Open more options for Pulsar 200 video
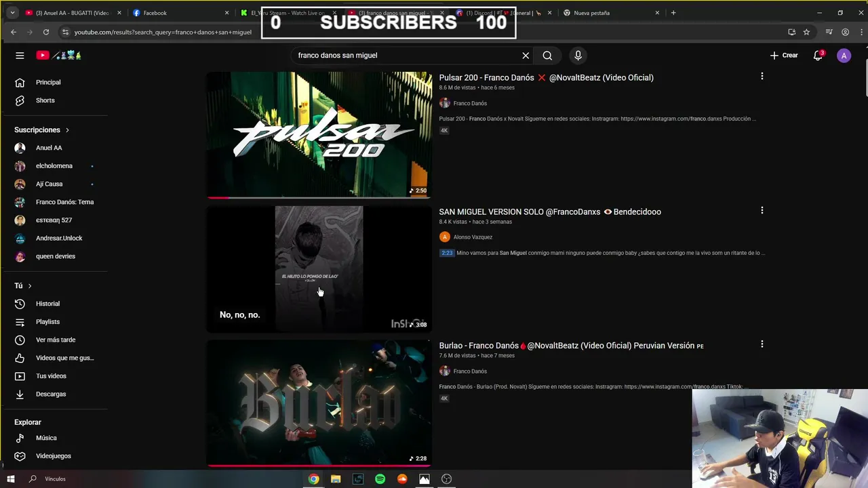The height and width of the screenshot is (488, 868). [x=762, y=77]
